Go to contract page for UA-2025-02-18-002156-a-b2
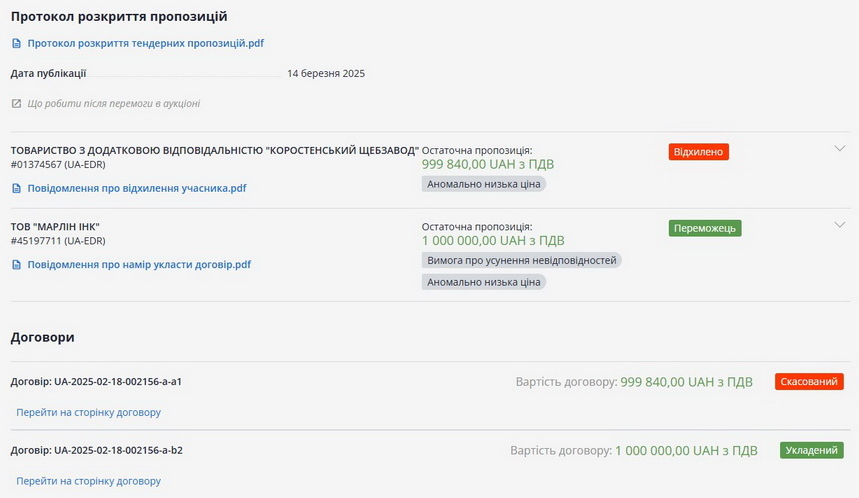The image size is (859, 498). tap(88, 481)
